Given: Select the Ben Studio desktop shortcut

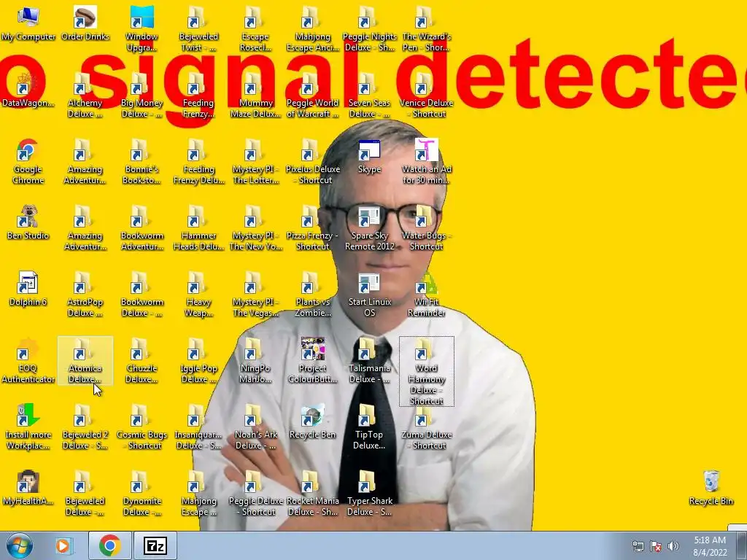Looking at the screenshot, I should click(x=28, y=222).
